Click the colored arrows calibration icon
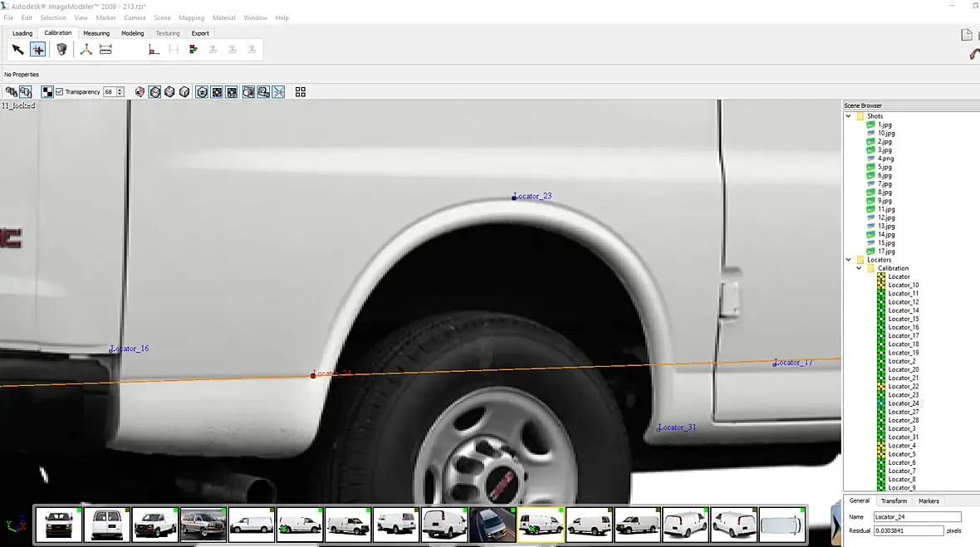980x547 pixels. pyautogui.click(x=194, y=49)
